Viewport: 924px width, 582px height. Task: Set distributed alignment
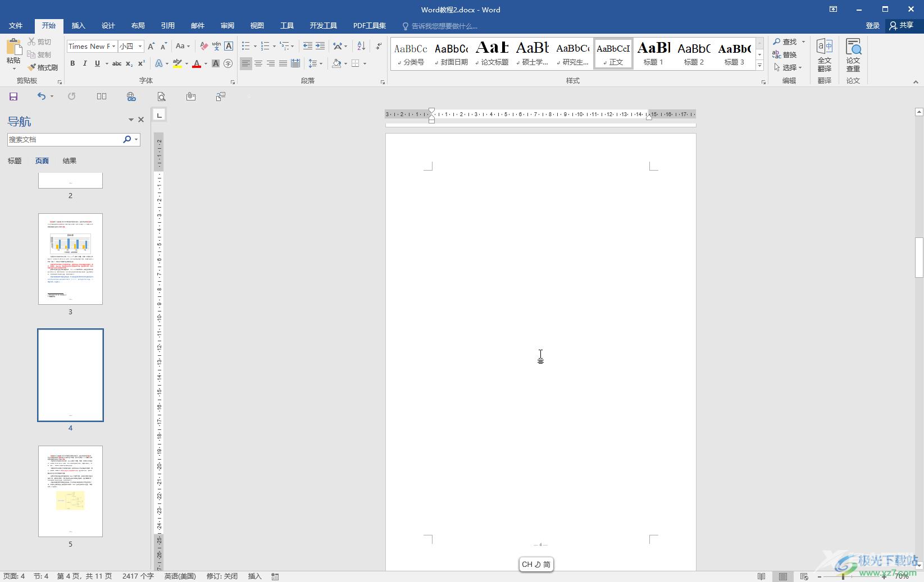[295, 63]
